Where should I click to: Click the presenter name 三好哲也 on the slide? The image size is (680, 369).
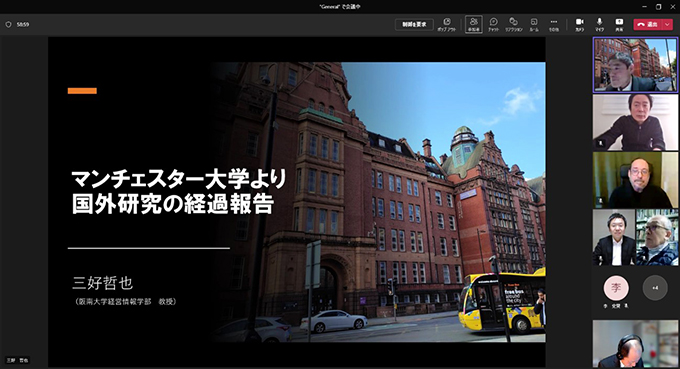(102, 283)
